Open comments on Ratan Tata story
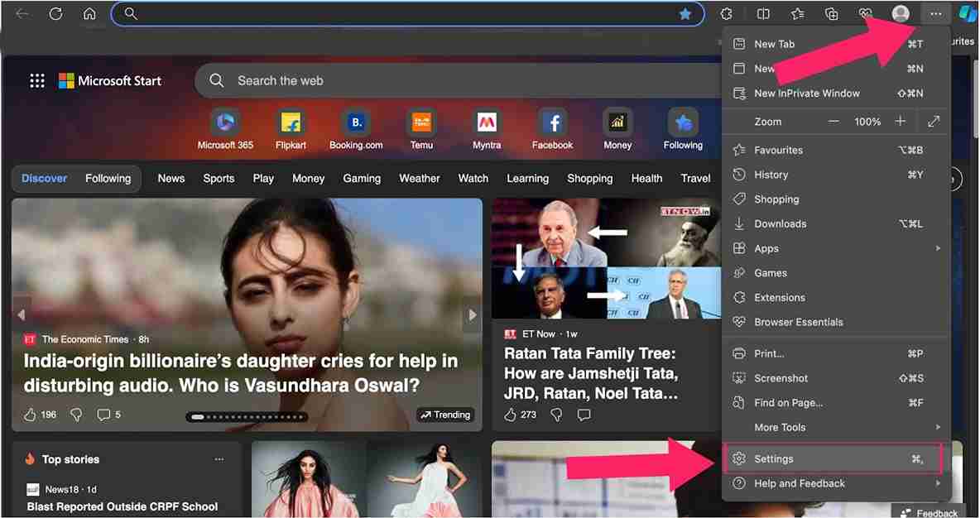This screenshot has width=980, height=518. click(584, 415)
